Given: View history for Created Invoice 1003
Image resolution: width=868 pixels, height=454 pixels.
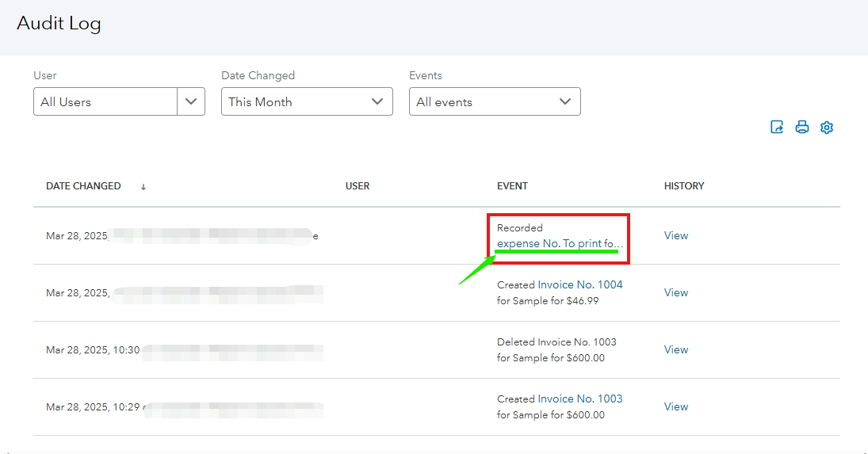Looking at the screenshot, I should (x=675, y=406).
